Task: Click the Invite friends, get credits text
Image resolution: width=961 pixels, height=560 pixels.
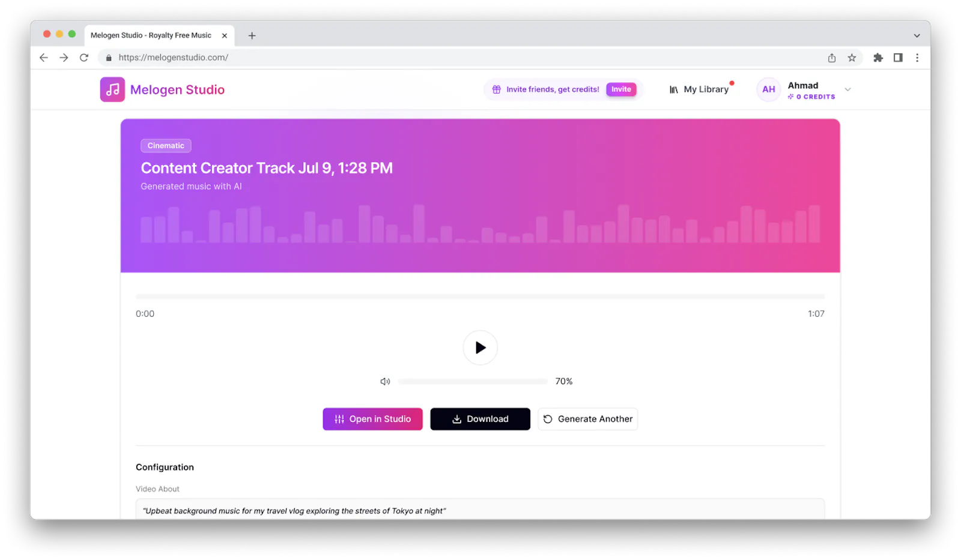Action: point(553,89)
